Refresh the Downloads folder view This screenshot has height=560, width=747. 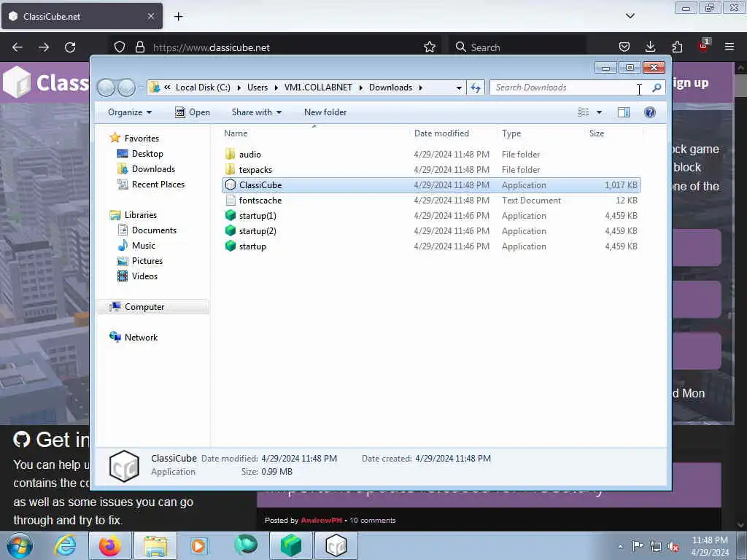[x=476, y=87]
